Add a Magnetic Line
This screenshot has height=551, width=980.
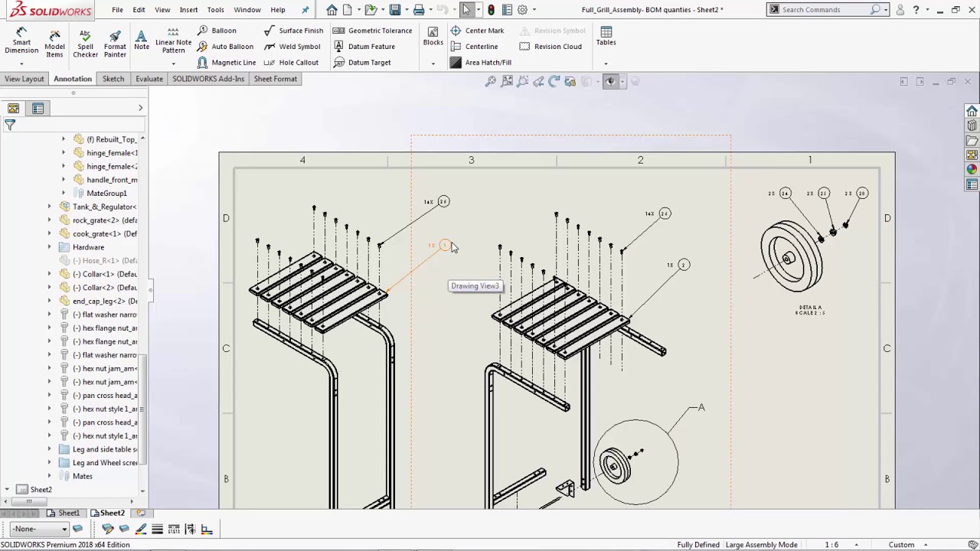coord(226,63)
